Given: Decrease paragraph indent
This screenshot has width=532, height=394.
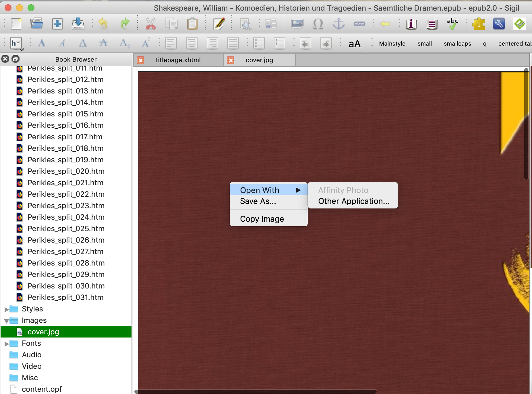Looking at the screenshot, I should tap(305, 43).
